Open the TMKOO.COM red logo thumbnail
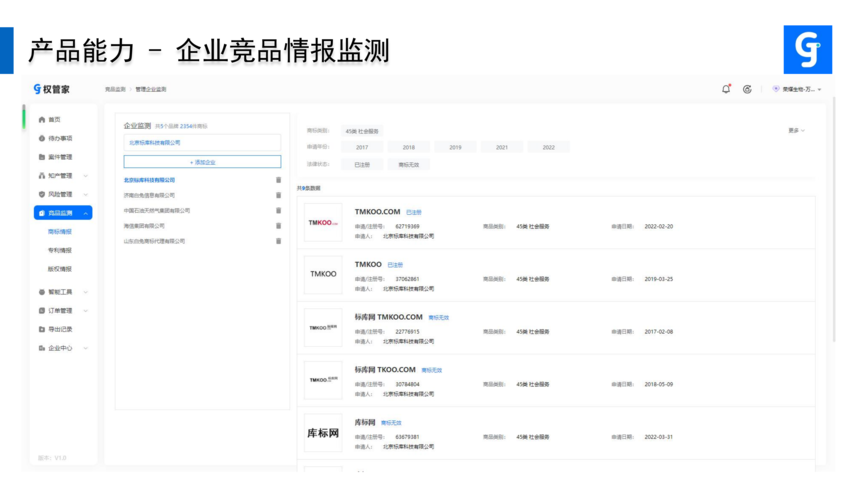Screen dimensions: 860x484 tap(323, 222)
